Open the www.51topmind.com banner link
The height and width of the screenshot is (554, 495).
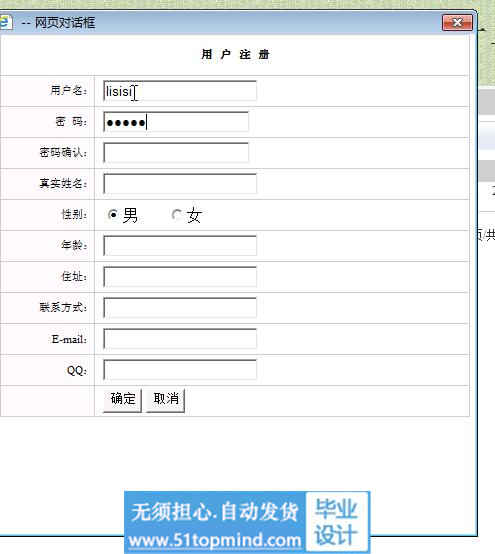point(215,541)
